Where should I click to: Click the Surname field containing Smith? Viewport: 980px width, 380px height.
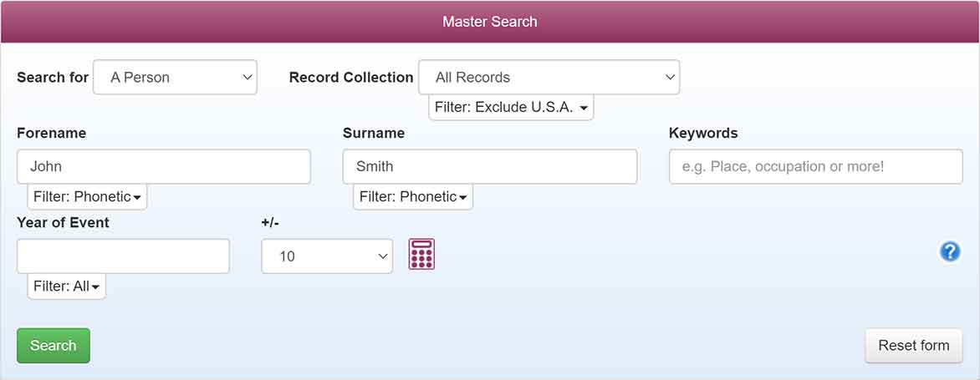click(490, 166)
